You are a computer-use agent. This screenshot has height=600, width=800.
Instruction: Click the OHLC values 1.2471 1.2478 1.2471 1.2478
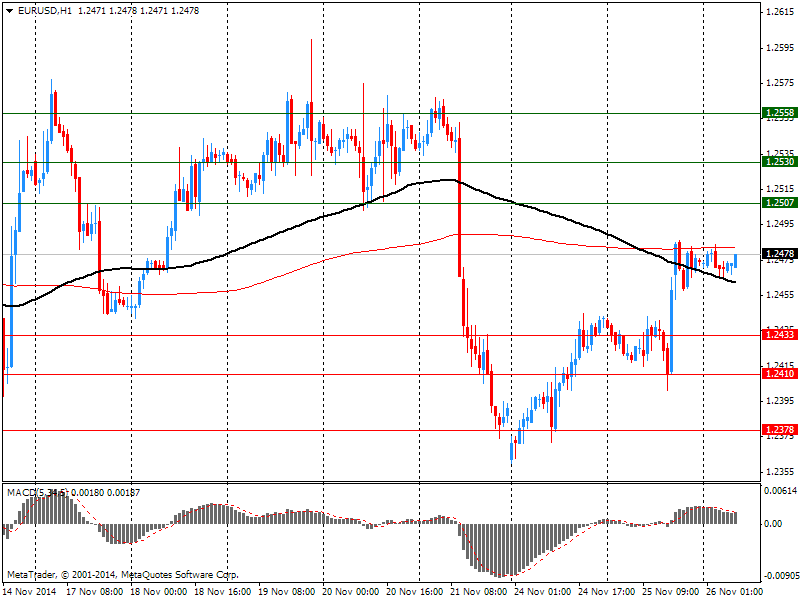click(x=138, y=11)
